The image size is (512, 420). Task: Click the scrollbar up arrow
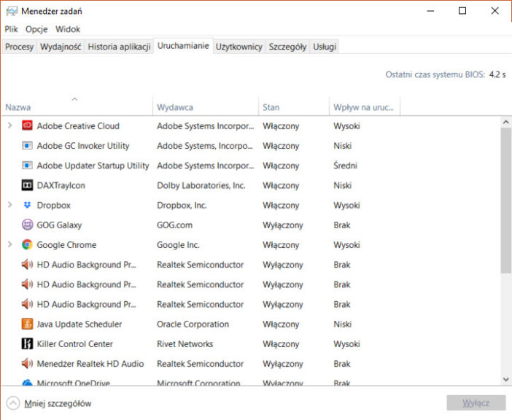[505, 122]
